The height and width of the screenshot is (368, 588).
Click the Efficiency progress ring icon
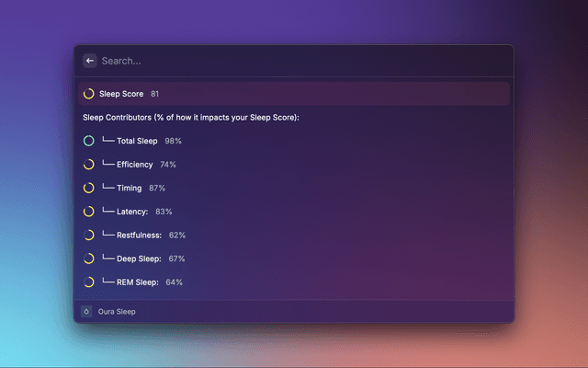click(x=89, y=165)
